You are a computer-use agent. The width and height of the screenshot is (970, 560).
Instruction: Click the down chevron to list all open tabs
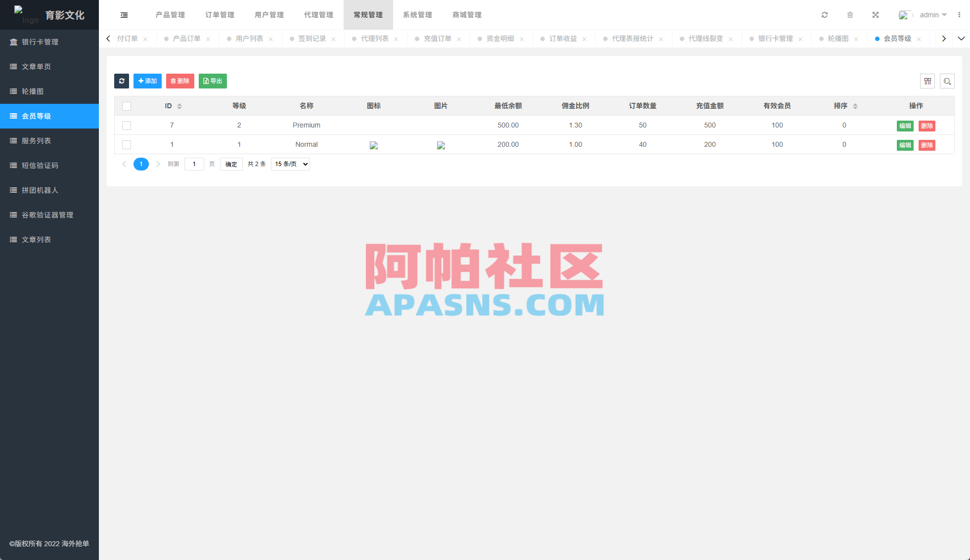click(x=962, y=39)
